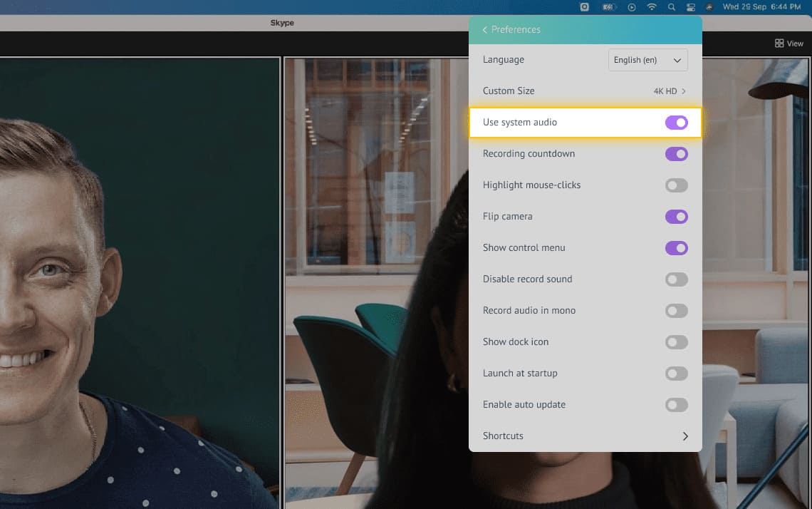Open Spotlight search from menu bar
Screen dimensions: 812x509
pyautogui.click(x=671, y=7)
